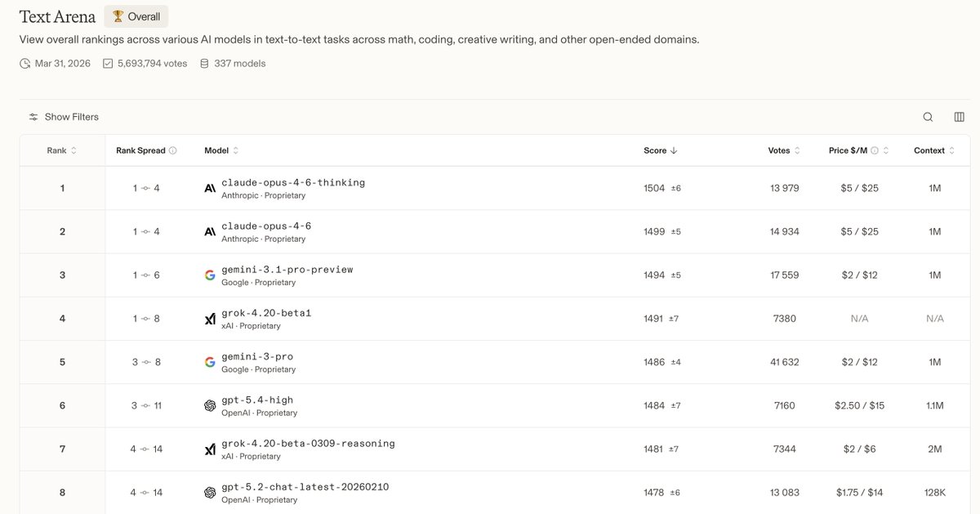Open the gemini-3.1-pro-preview model link
Screen dimensions: 980x514
(x=287, y=269)
